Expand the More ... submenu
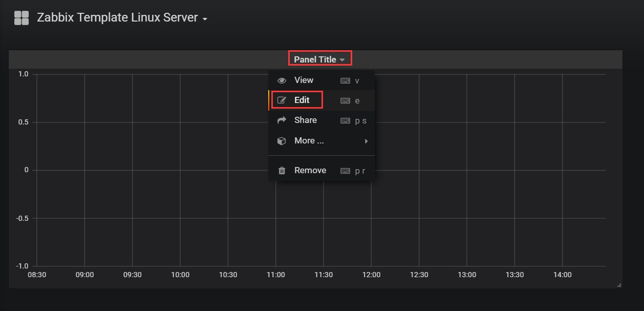The height and width of the screenshot is (311, 644). (321, 140)
